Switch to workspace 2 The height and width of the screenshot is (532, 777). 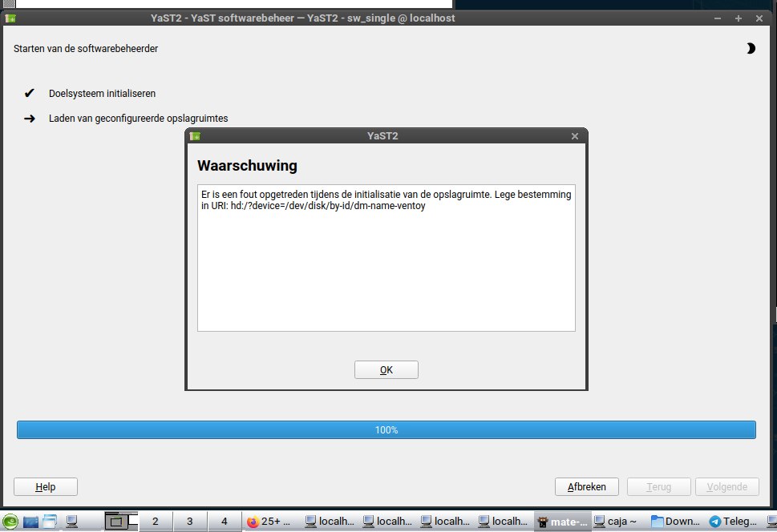coord(155,522)
